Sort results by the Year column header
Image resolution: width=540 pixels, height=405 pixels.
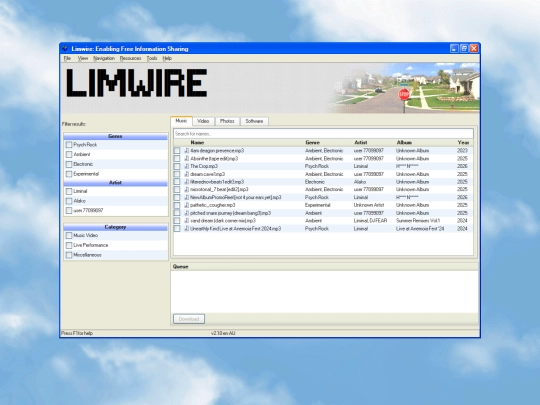point(463,142)
